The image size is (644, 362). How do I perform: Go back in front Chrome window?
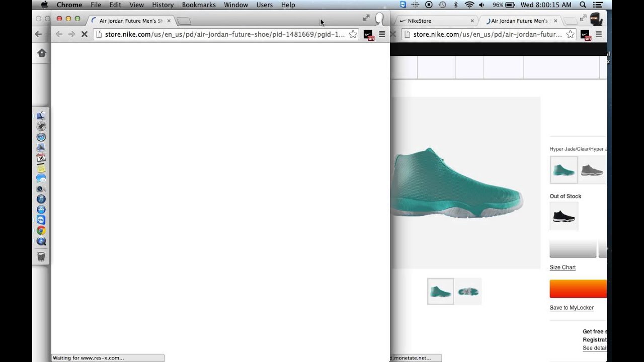tap(59, 34)
